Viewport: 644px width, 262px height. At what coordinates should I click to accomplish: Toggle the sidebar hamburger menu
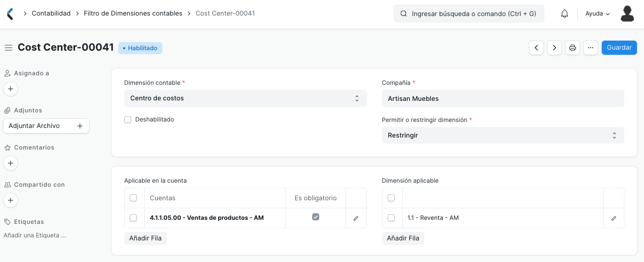point(8,48)
